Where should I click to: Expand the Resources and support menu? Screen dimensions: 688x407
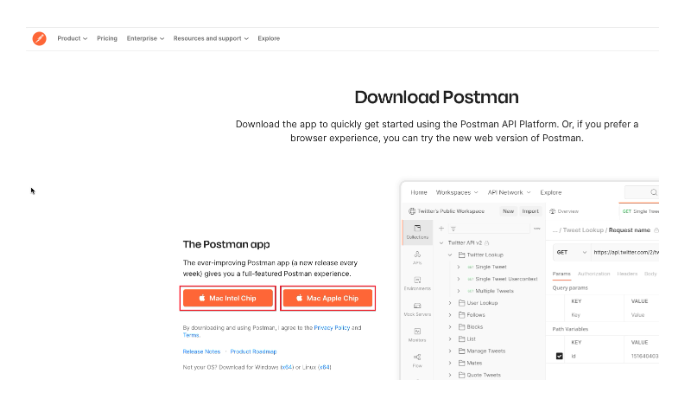211,39
